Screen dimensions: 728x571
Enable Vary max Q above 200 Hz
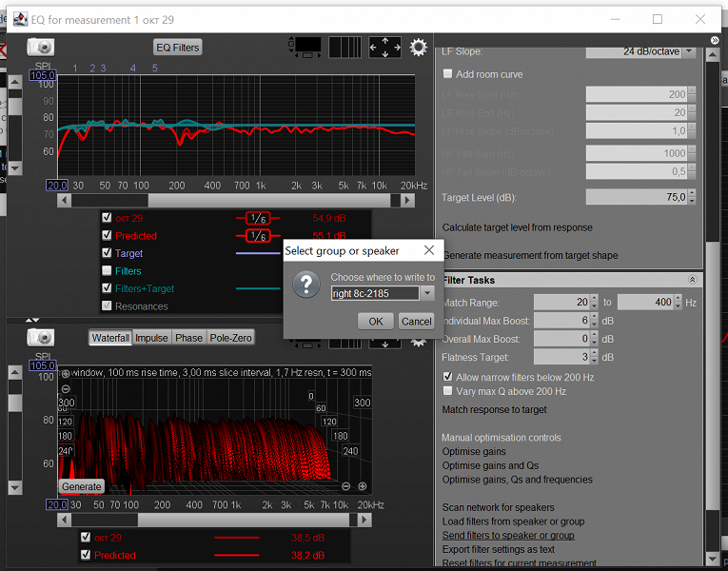(448, 391)
